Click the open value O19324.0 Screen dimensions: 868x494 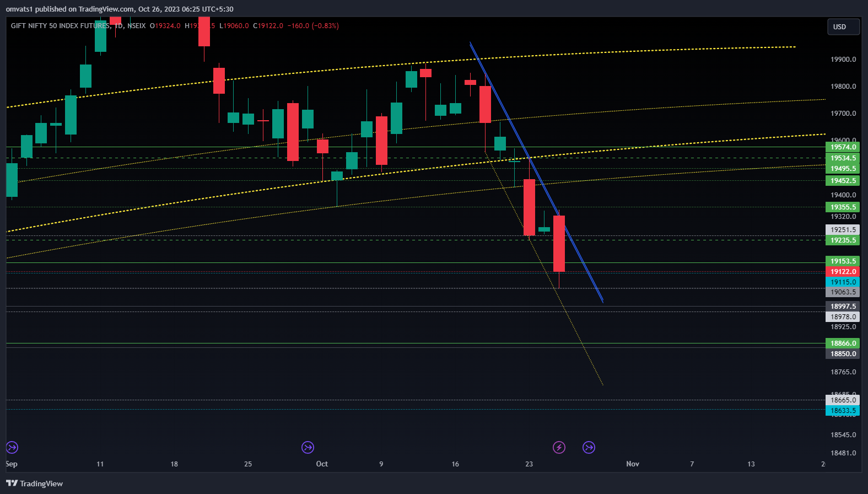165,26
